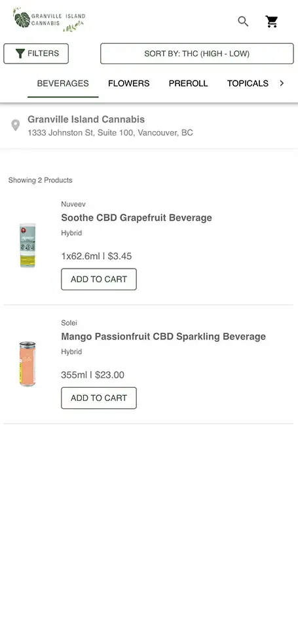Switch to the Flowers tab

click(129, 83)
